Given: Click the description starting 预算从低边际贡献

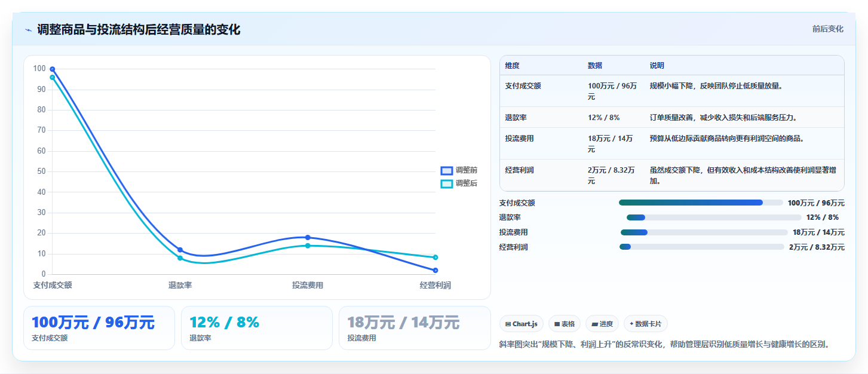Looking at the screenshot, I should click(x=727, y=139).
